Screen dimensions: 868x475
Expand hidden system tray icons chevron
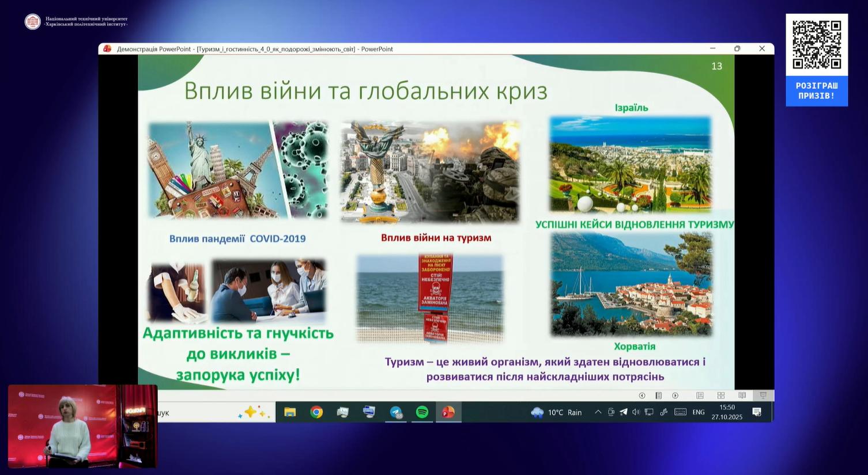coord(598,412)
